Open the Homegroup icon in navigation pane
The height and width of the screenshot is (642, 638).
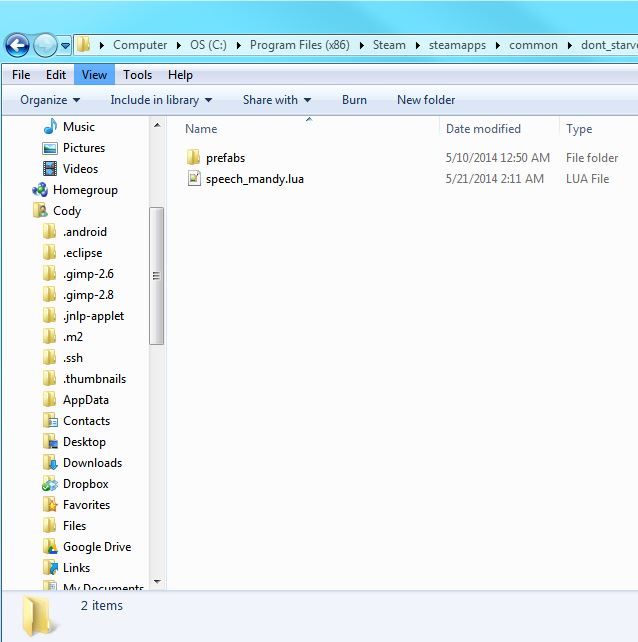click(x=40, y=190)
